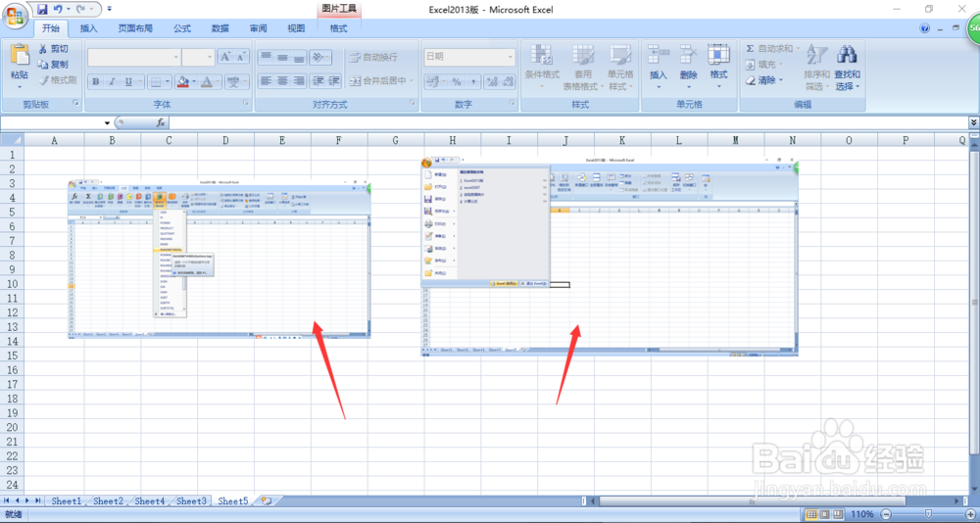980x523 pixels.
Task: Toggle underline formatting
Action: coord(128,82)
